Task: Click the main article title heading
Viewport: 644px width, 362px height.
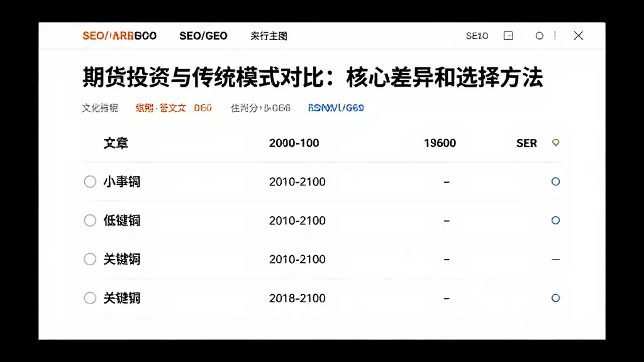Action: point(313,77)
